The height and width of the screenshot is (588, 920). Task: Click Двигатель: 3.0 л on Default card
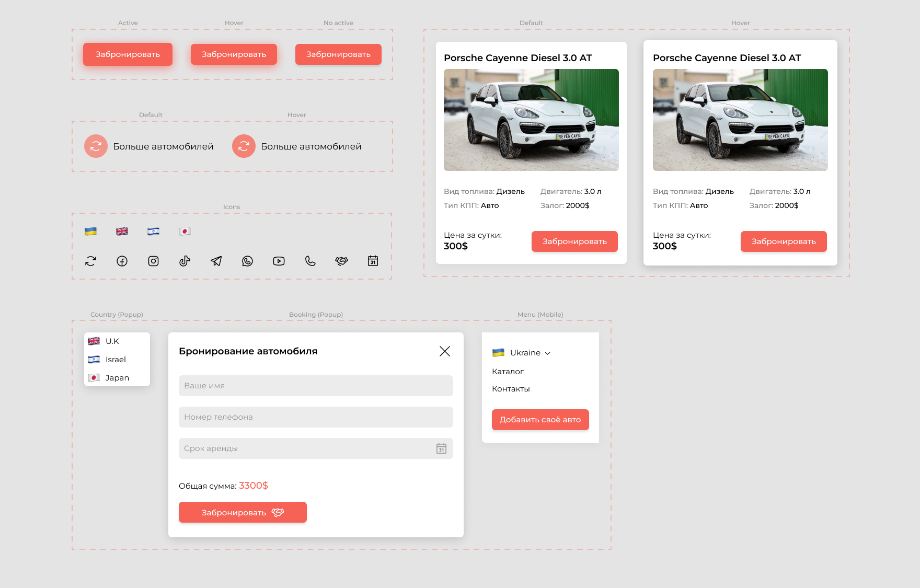[x=571, y=191]
